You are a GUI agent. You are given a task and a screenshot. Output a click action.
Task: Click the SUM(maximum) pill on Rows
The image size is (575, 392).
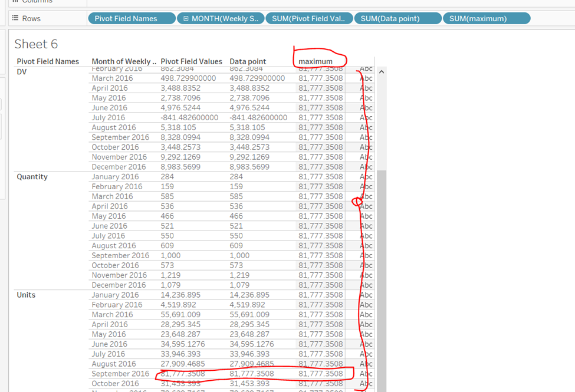pyautogui.click(x=486, y=18)
